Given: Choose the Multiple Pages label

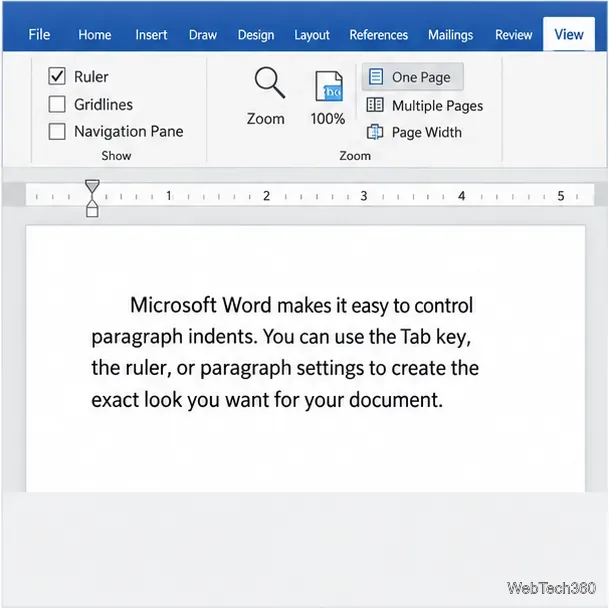Looking at the screenshot, I should 437,106.
